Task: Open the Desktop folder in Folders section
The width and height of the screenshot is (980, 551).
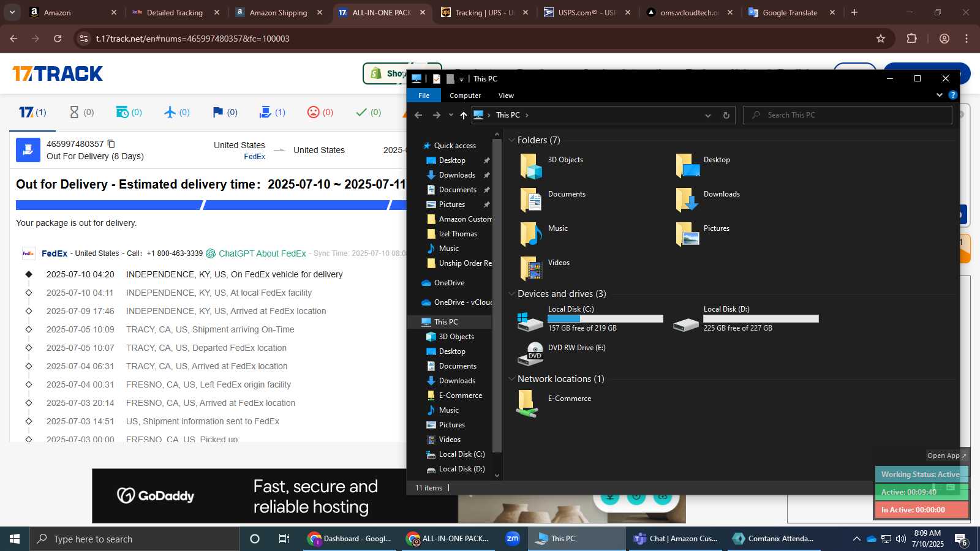Action: 703,165
